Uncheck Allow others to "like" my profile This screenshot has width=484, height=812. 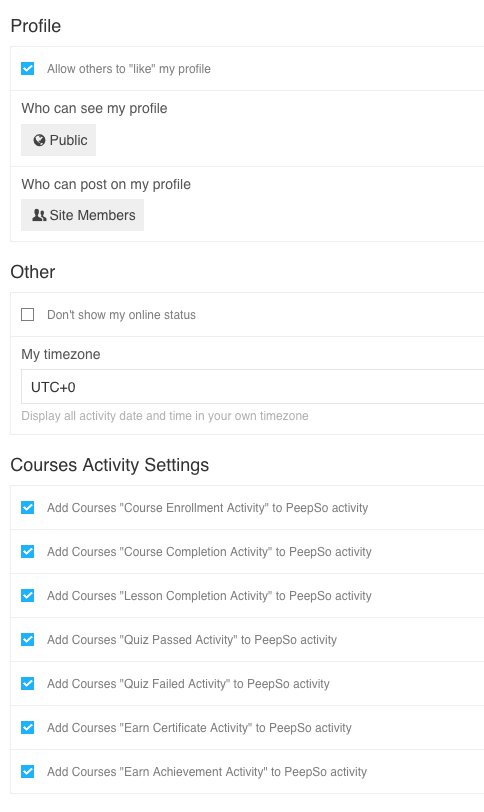click(27, 68)
